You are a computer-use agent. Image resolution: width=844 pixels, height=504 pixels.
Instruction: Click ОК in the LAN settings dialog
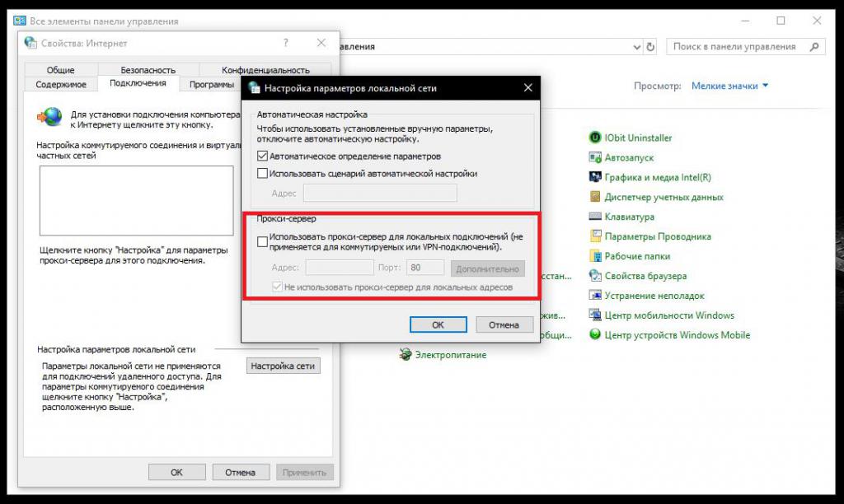(438, 325)
